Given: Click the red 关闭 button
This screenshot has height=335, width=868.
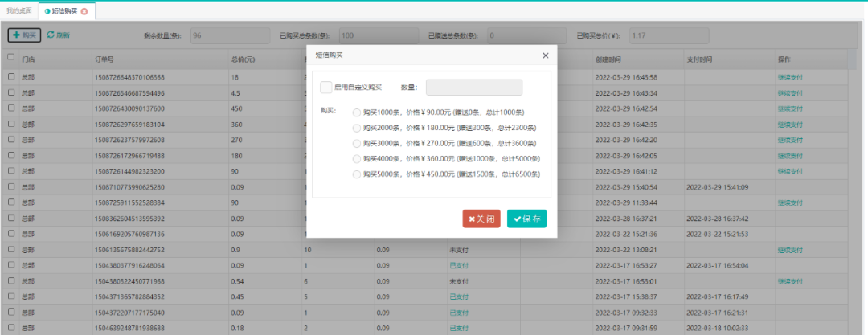Looking at the screenshot, I should click(482, 219).
